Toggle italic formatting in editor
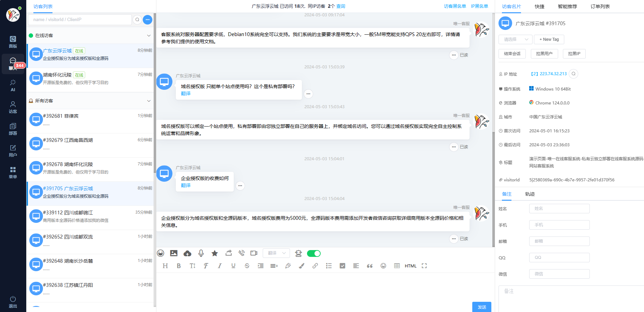The image size is (644, 312). pos(220,266)
